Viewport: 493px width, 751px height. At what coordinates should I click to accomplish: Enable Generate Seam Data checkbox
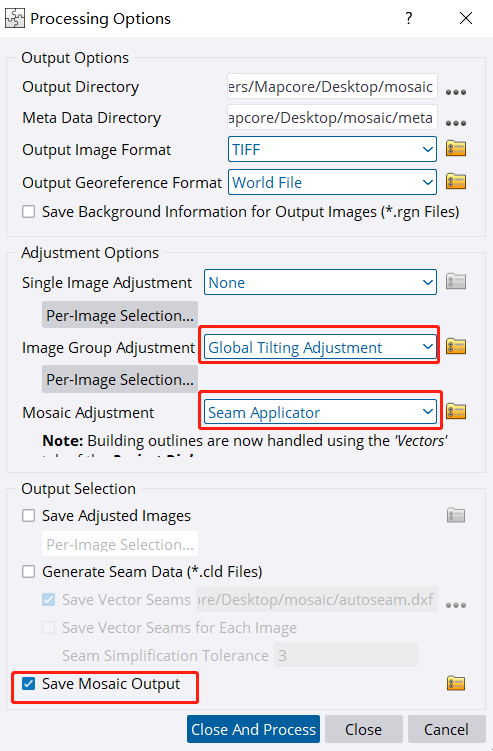29,571
